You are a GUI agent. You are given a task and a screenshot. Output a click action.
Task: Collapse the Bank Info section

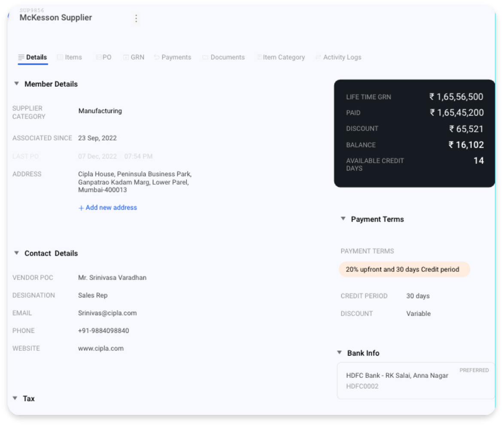click(339, 353)
